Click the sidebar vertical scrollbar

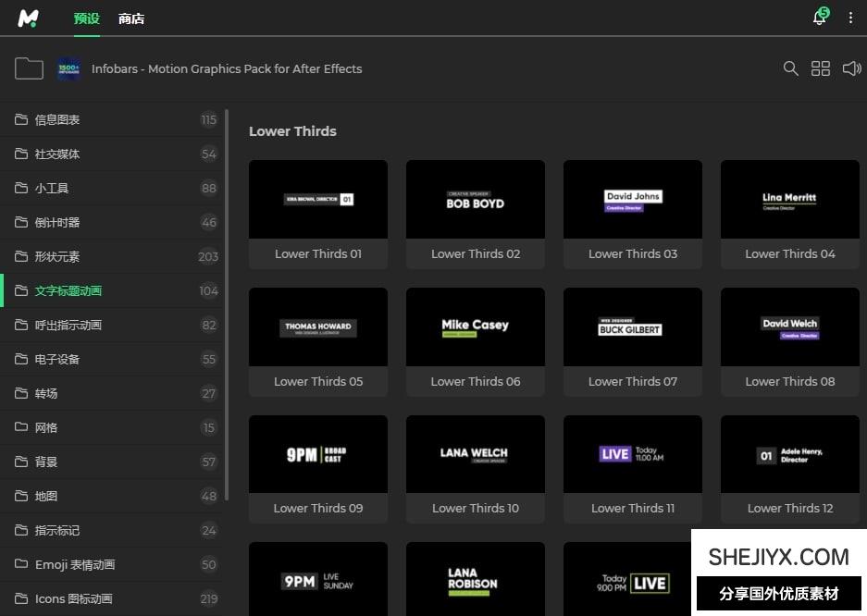click(227, 305)
